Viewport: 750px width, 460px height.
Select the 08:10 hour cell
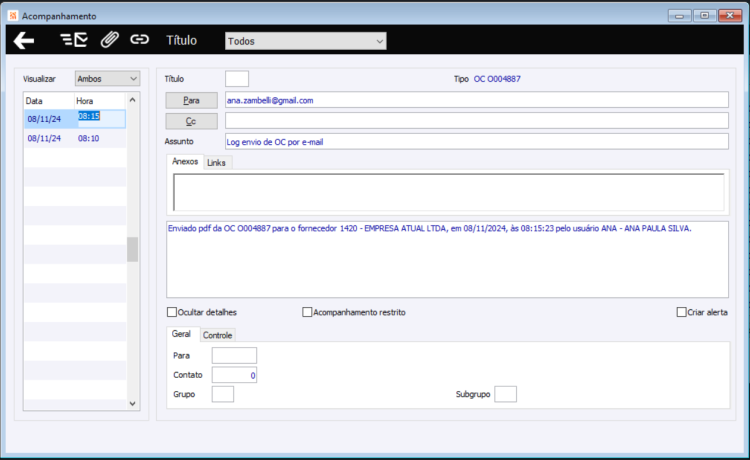(x=100, y=138)
